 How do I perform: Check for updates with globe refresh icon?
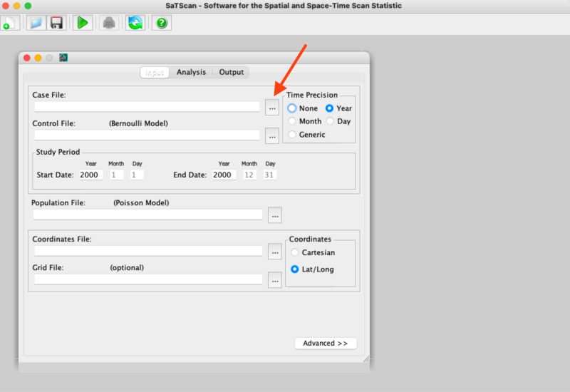point(135,23)
